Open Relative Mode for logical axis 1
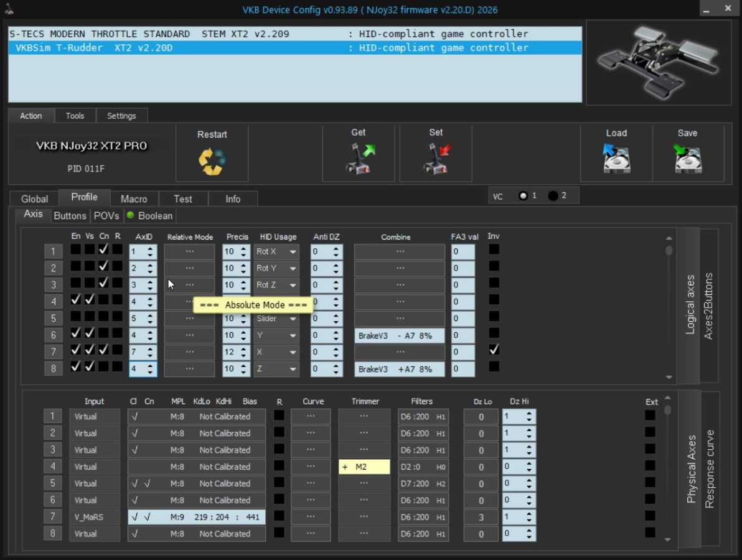This screenshot has width=742, height=560. pyautogui.click(x=189, y=251)
